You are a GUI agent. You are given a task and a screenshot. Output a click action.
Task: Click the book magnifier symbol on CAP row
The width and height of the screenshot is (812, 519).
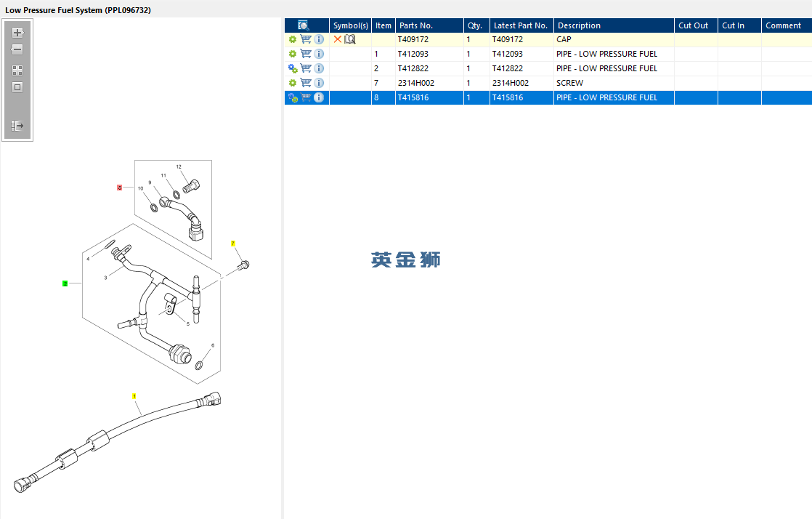(x=350, y=39)
